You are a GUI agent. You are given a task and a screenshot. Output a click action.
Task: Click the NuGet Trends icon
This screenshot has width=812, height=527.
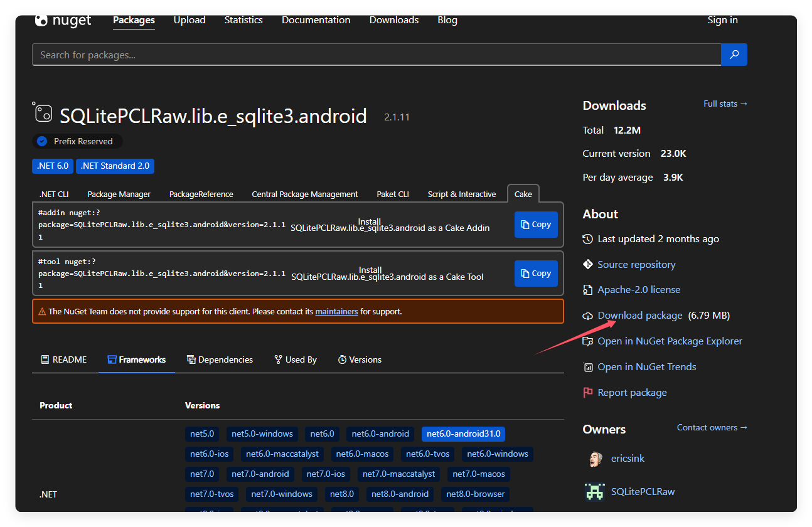click(x=588, y=366)
